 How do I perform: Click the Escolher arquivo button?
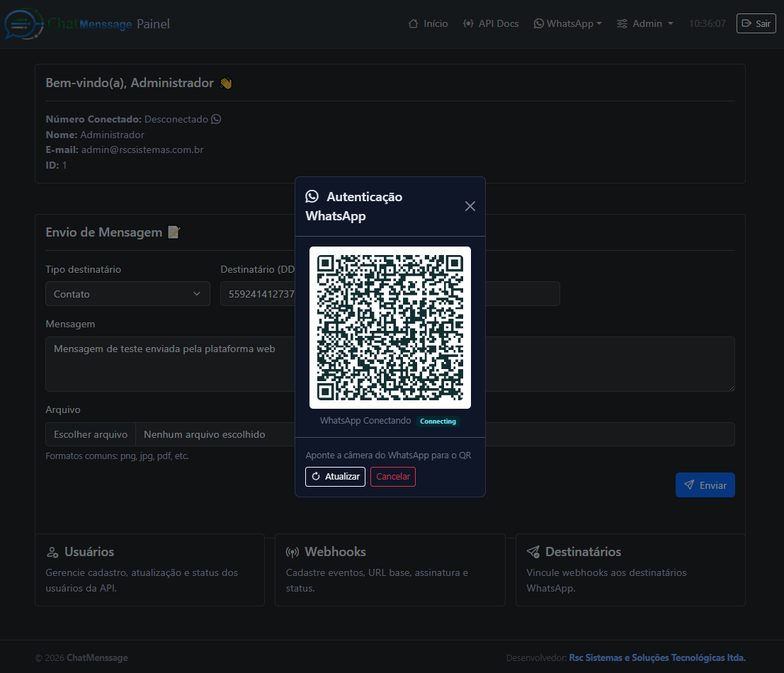[91, 434]
